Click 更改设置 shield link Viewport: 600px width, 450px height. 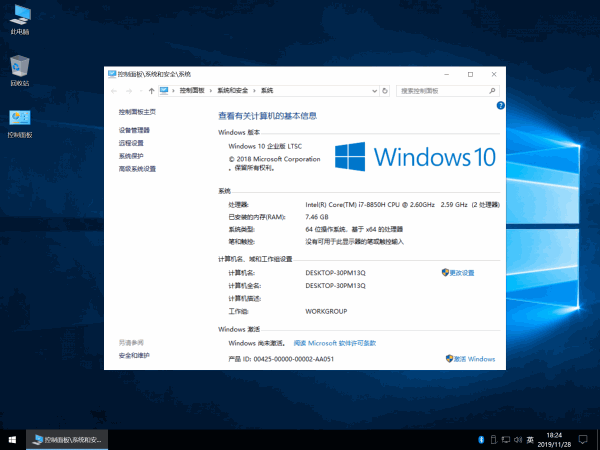458,272
